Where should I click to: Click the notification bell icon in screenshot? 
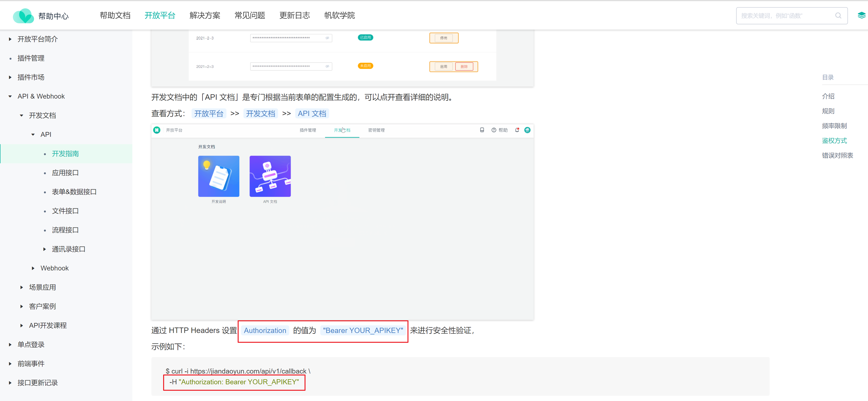(517, 130)
